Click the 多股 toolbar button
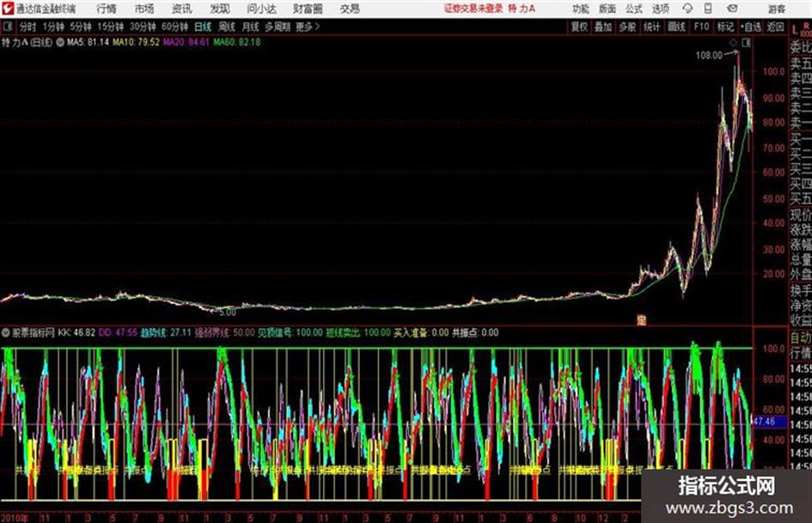 [627, 27]
